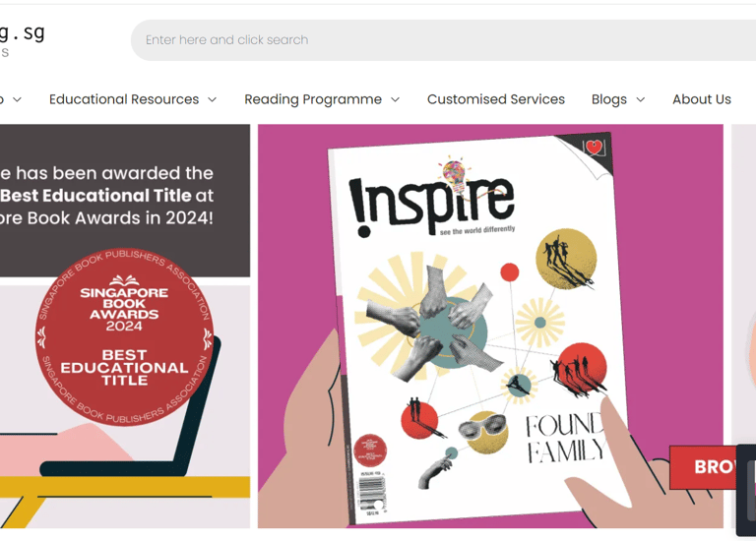Click the small red award seal on cover
The image size is (756, 541).
pos(370,451)
